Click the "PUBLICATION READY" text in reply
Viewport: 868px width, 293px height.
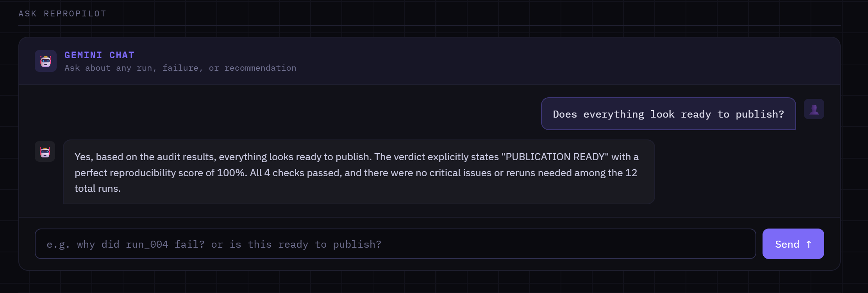[555, 157]
